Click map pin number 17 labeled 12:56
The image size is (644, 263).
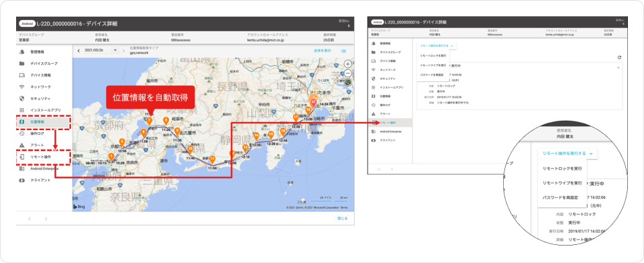(x=296, y=118)
